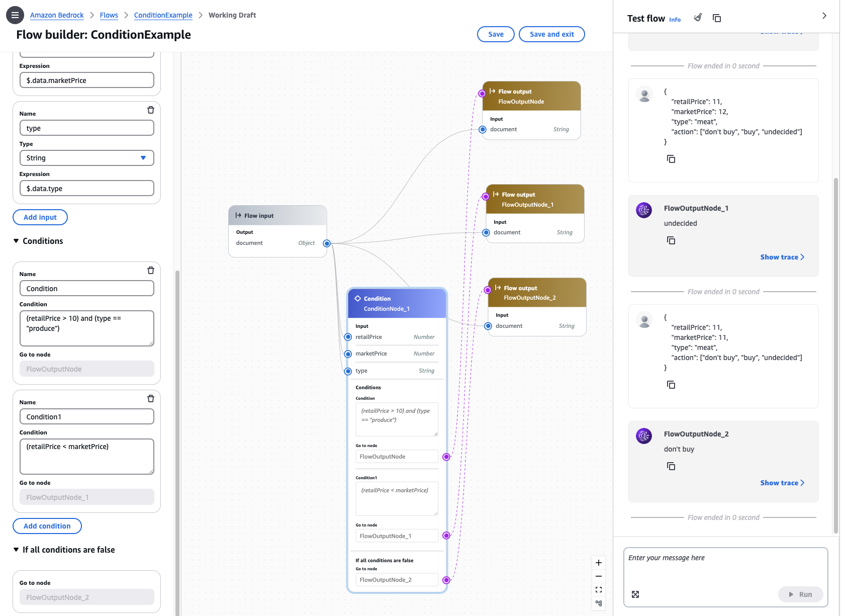Screen dimensions: 845x616
Task: Copy the Test flow conversation
Action: point(717,18)
